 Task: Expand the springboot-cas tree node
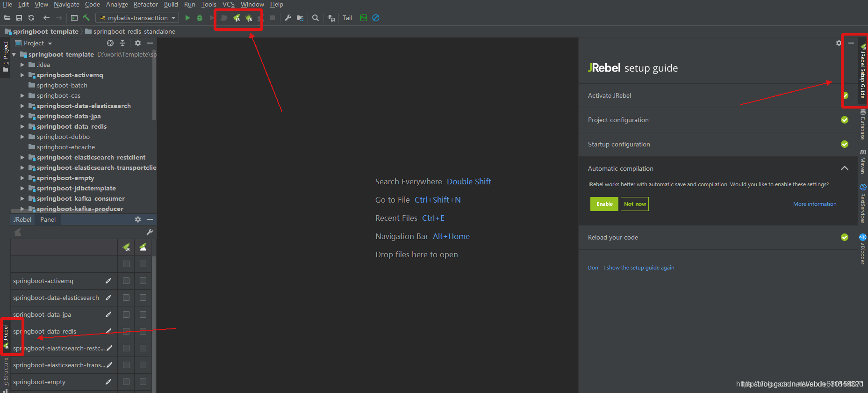click(x=22, y=95)
